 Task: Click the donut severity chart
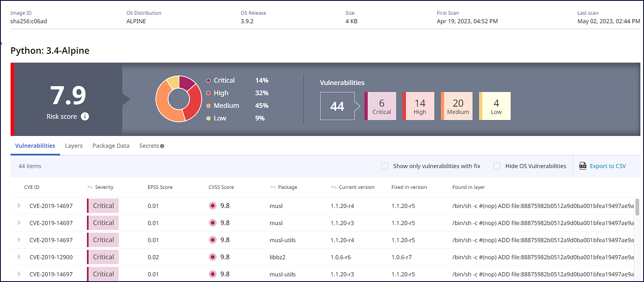pyautogui.click(x=179, y=99)
